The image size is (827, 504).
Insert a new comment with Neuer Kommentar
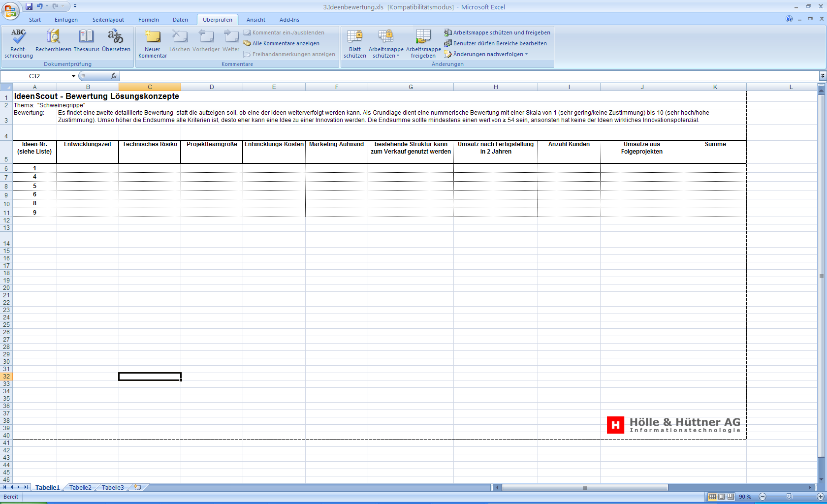point(153,43)
